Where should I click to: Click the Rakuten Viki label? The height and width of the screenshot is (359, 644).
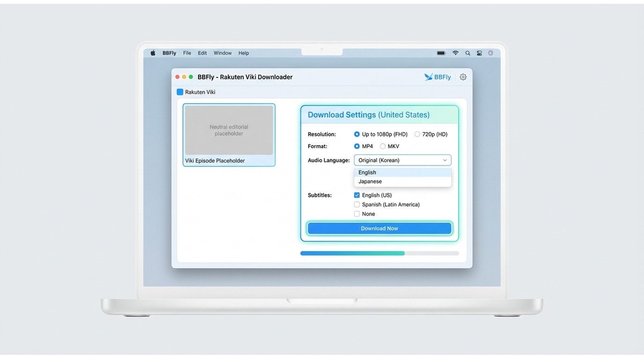(x=200, y=92)
